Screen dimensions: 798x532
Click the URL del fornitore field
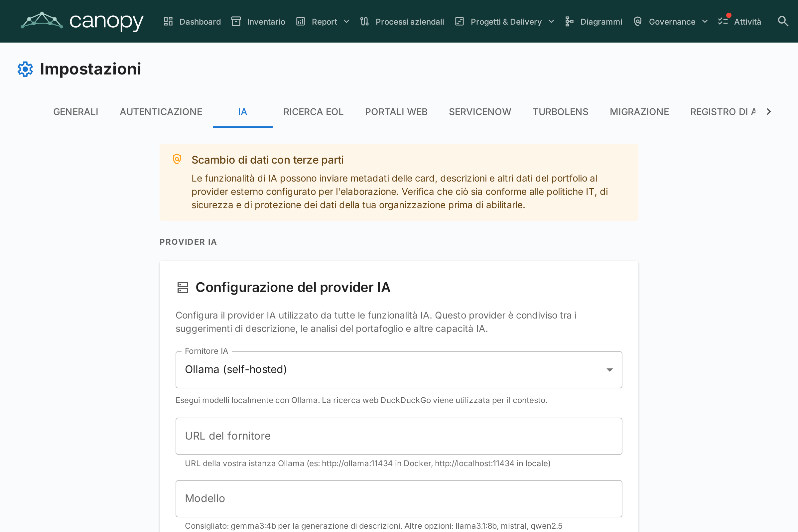coord(399,436)
